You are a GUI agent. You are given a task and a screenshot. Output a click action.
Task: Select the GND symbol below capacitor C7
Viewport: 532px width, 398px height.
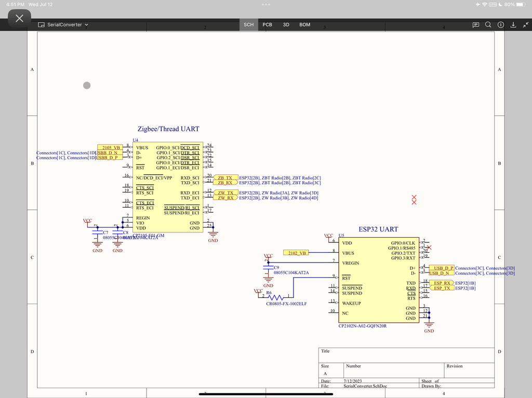tap(97, 247)
